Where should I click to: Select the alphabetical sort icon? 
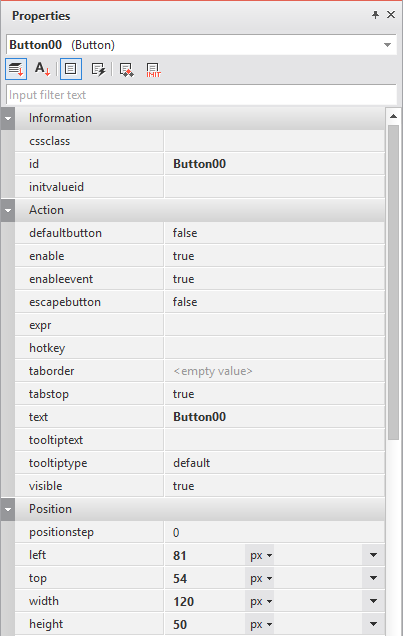point(42,69)
